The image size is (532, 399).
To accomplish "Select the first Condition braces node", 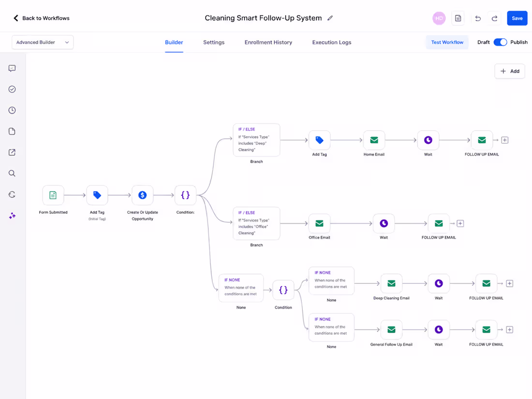I will pyautogui.click(x=185, y=195).
